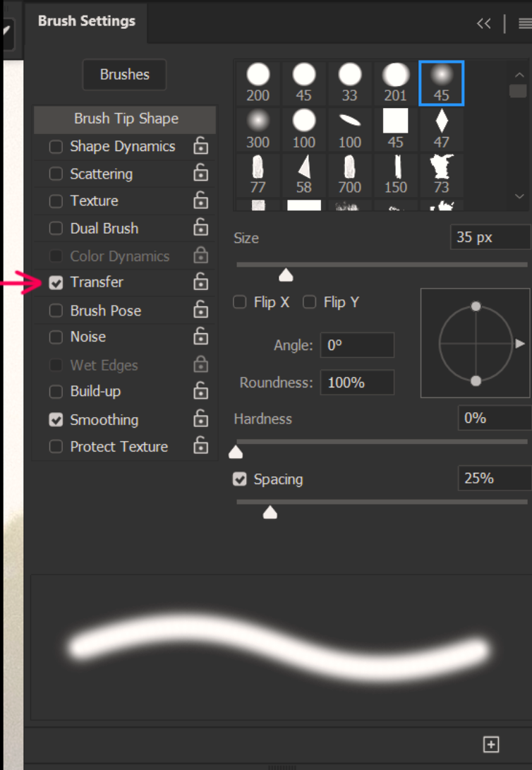This screenshot has height=770, width=532.
Task: Create new brush with plus icon
Action: [491, 744]
